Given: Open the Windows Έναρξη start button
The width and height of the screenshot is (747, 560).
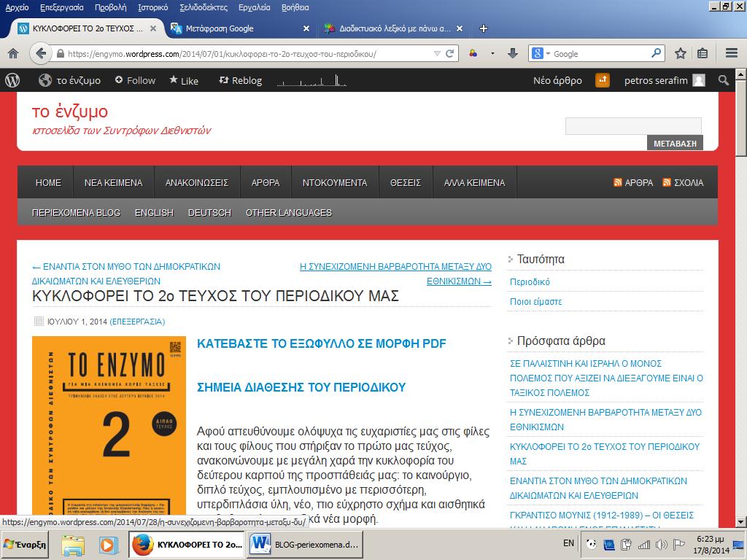Looking at the screenshot, I should click(25, 544).
